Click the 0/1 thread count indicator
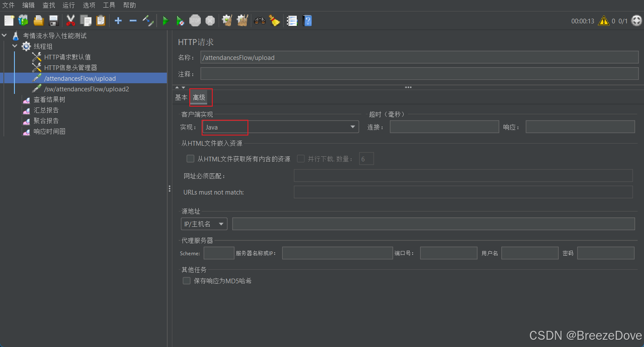The height and width of the screenshot is (347, 644). click(x=622, y=20)
